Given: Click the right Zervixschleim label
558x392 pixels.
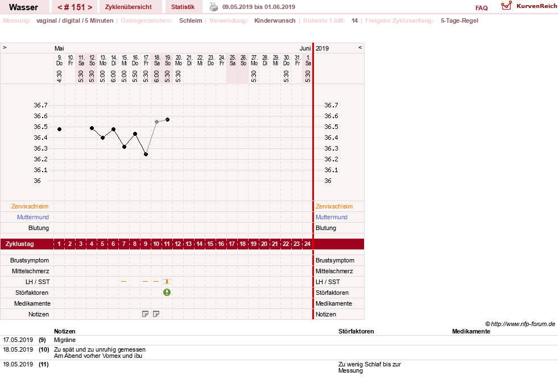Looking at the screenshot, I should pos(334,206).
